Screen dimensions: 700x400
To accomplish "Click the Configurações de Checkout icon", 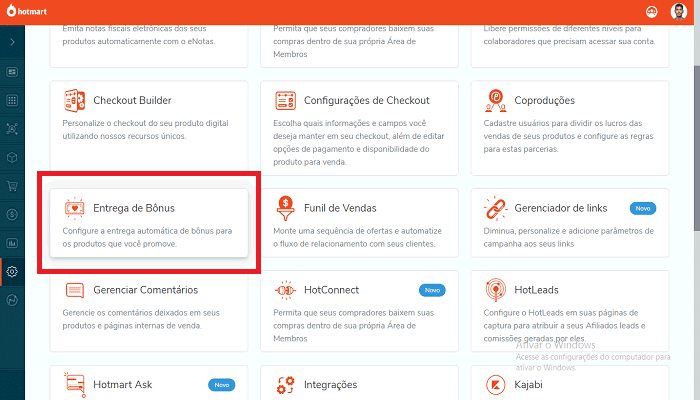I will pyautogui.click(x=285, y=101).
